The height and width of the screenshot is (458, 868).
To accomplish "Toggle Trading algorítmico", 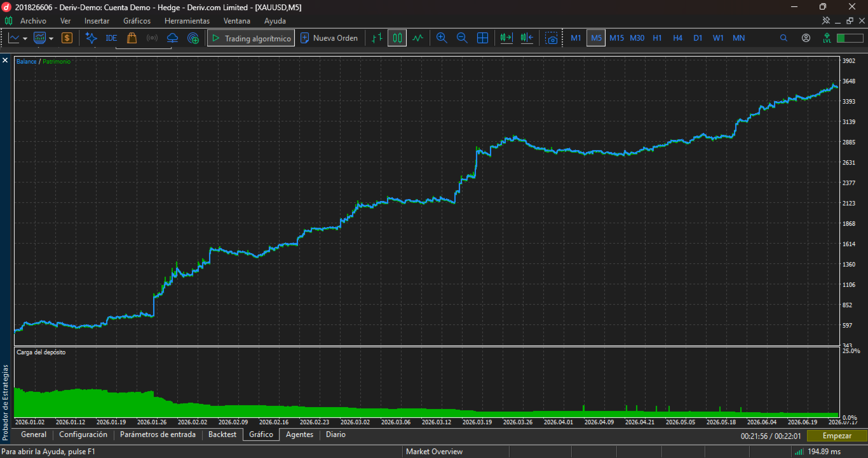I will coord(251,38).
